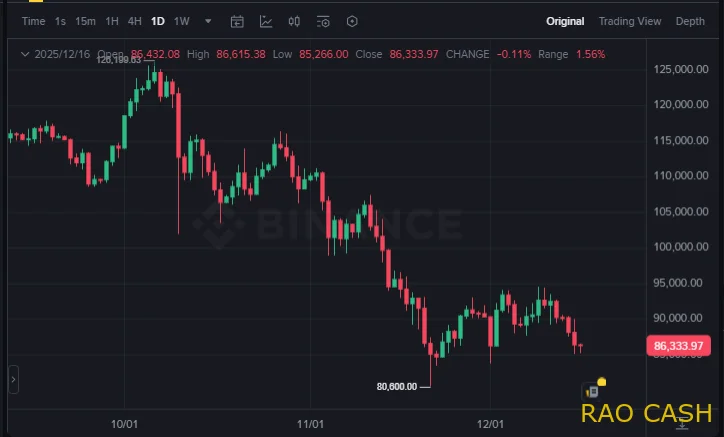Select the Original chart tab

pos(565,21)
